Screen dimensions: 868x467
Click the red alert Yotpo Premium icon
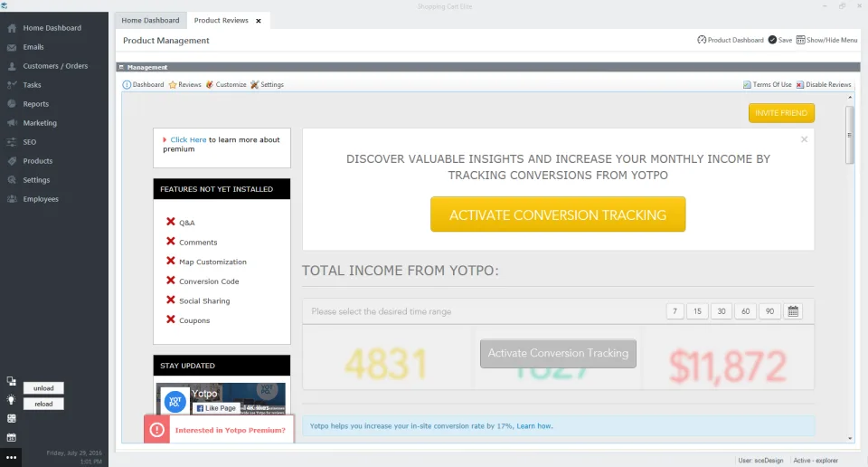pos(157,430)
